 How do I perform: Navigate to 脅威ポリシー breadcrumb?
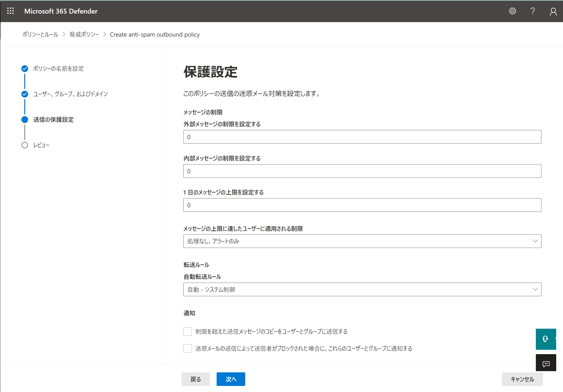[x=84, y=34]
